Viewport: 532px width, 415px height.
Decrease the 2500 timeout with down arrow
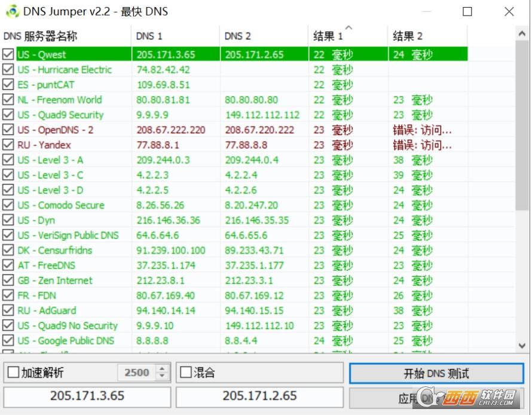[x=162, y=376]
